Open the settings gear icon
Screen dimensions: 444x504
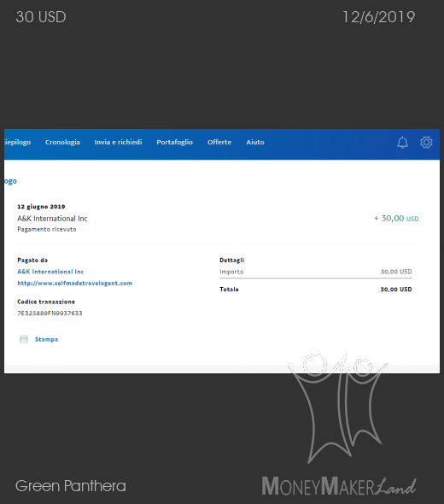pyautogui.click(x=426, y=142)
